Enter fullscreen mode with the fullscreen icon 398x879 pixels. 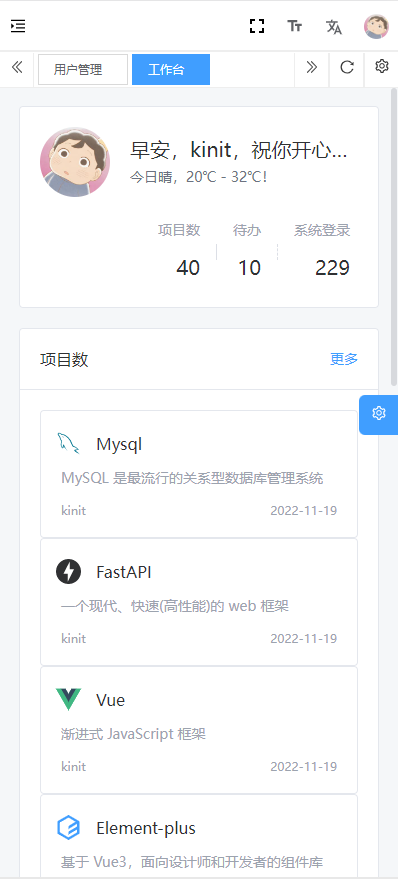257,26
